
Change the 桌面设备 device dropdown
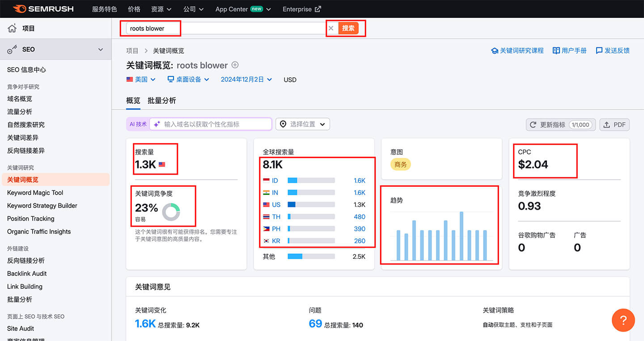pyautogui.click(x=188, y=79)
